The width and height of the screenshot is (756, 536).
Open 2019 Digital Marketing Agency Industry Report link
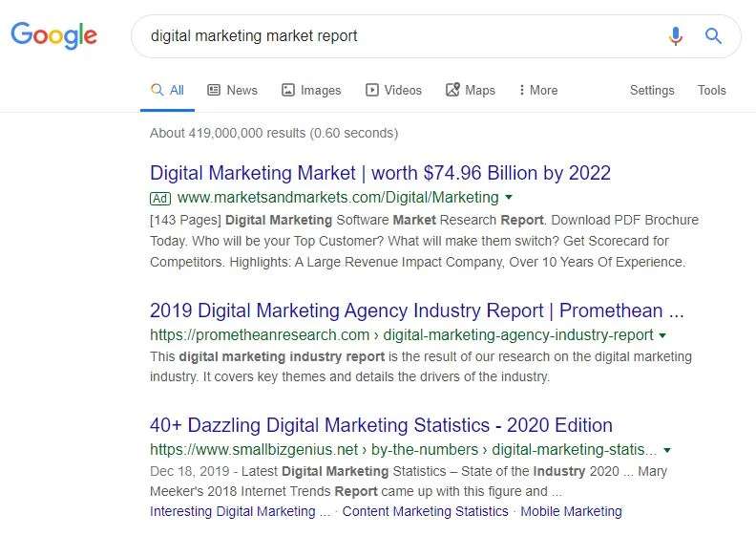[417, 311]
